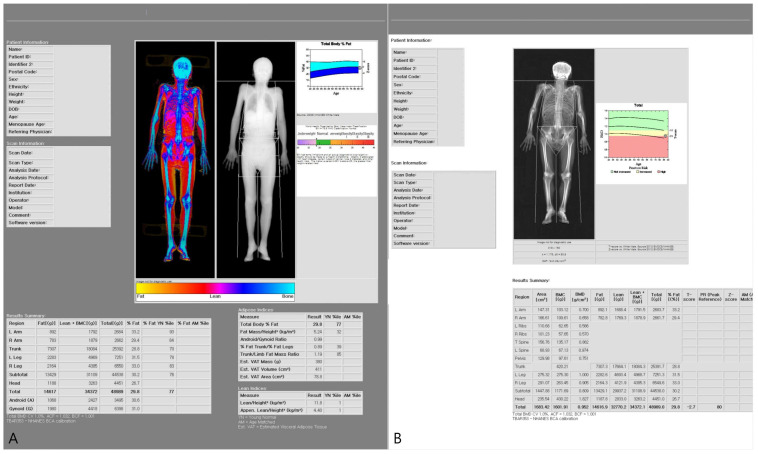Select the Ethnicity label in panel B

tap(403, 93)
